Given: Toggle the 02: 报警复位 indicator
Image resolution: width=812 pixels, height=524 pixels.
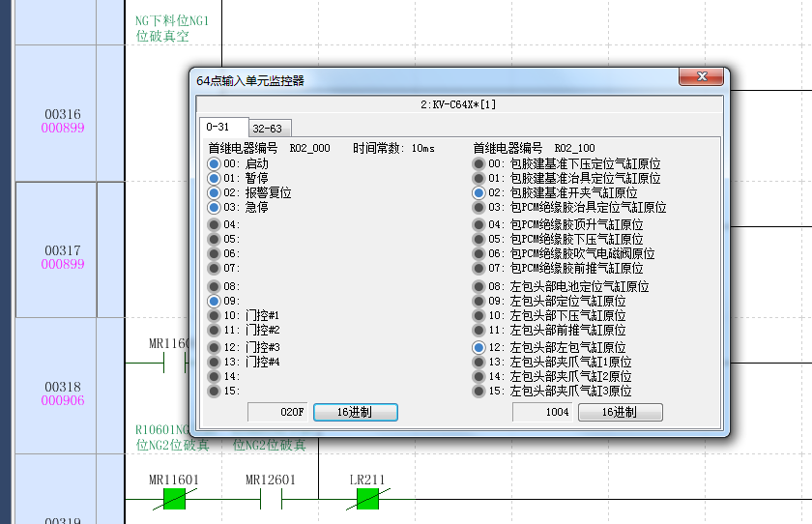Looking at the screenshot, I should (x=214, y=193).
